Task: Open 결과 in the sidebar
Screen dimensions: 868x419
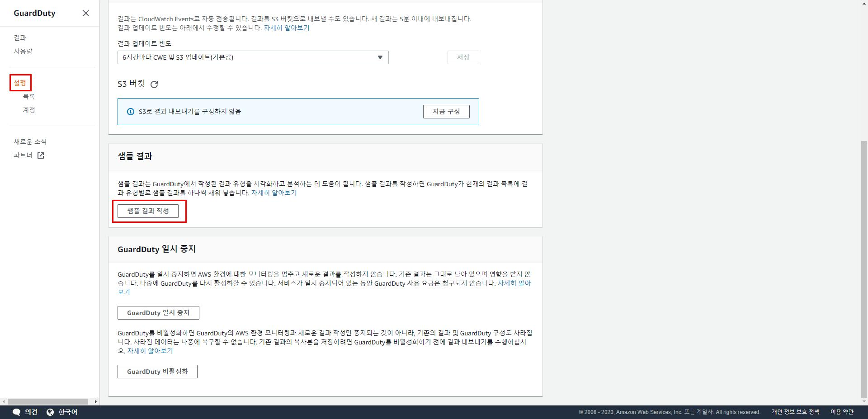Action: tap(20, 38)
